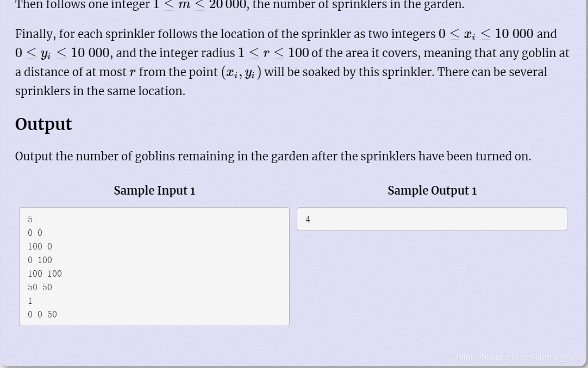Image resolution: width=588 pixels, height=368 pixels.
Task: Click the '0 100' line in sample input
Action: 40,260
